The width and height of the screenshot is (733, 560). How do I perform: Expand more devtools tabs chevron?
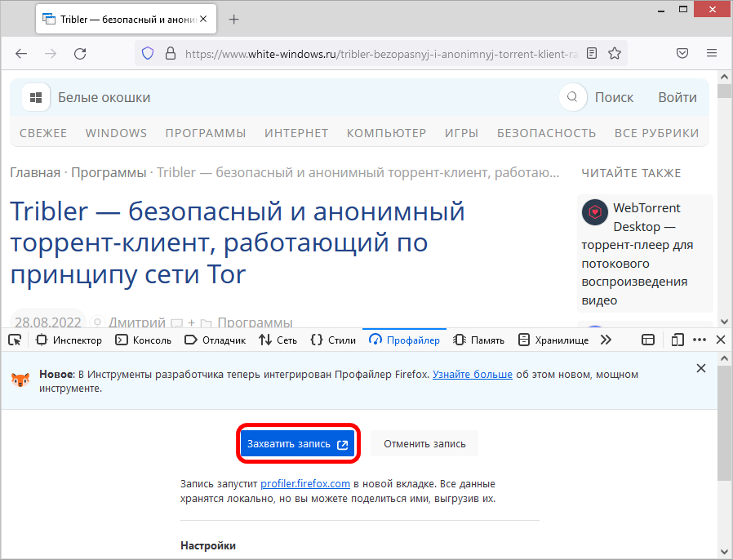click(x=606, y=340)
